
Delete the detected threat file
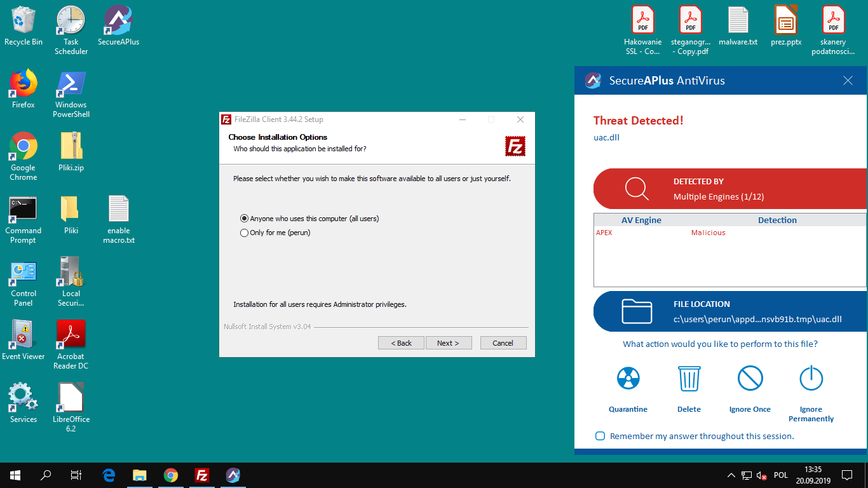point(689,390)
